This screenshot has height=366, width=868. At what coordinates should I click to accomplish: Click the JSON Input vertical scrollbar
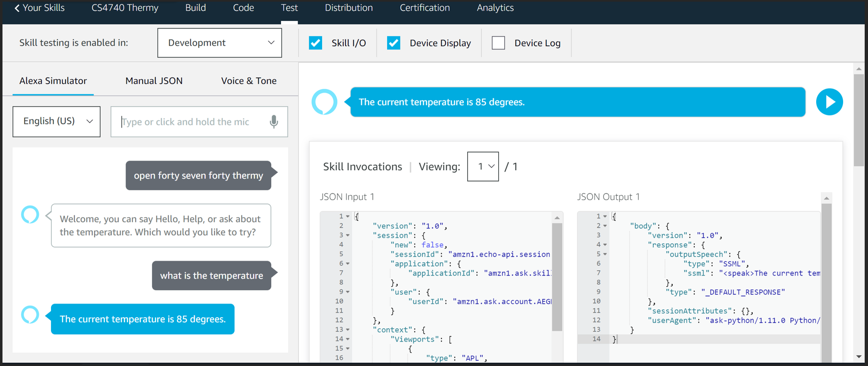tap(557, 277)
